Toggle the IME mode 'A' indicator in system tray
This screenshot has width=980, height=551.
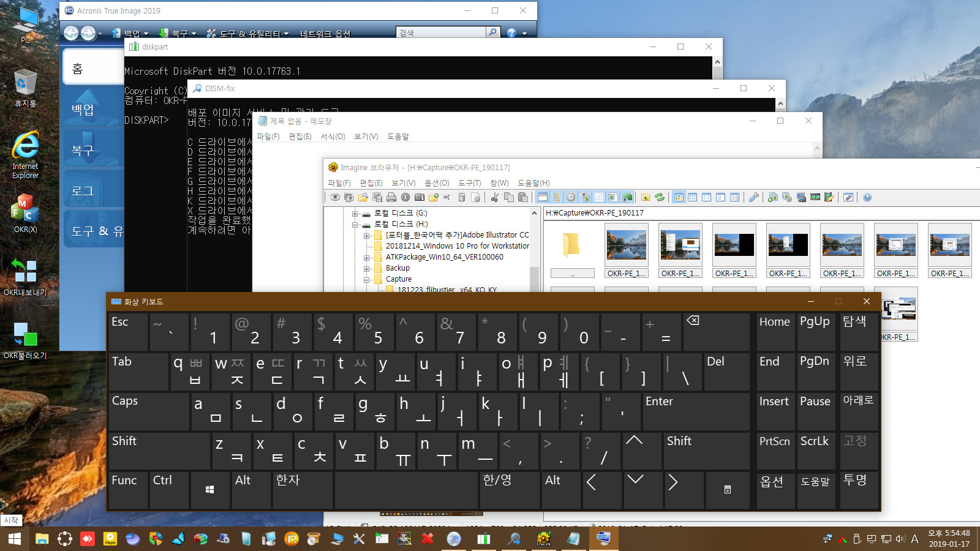914,539
